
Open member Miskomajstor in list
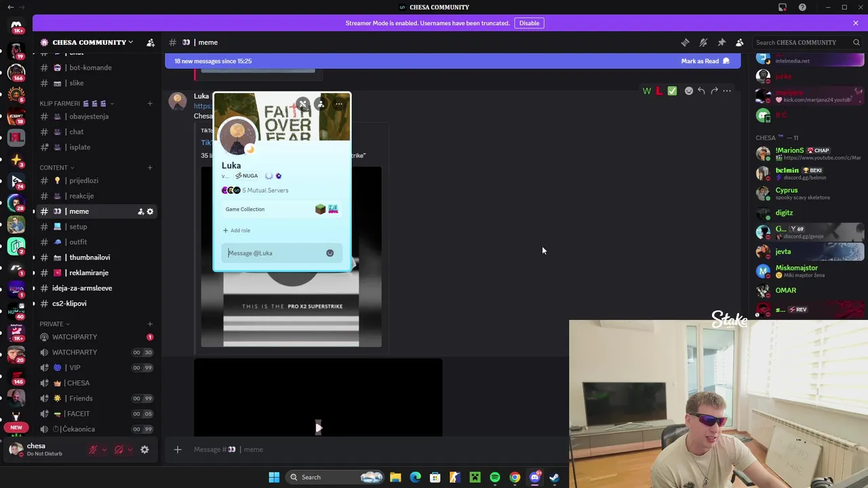click(809, 271)
